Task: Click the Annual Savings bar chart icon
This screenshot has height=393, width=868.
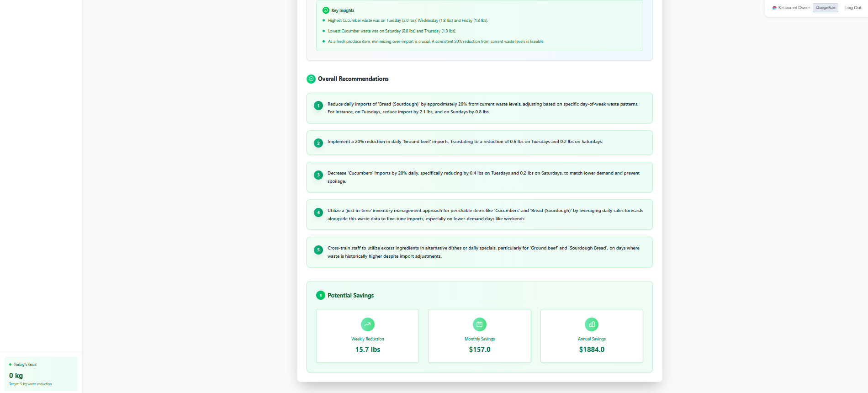Action: [x=592, y=324]
